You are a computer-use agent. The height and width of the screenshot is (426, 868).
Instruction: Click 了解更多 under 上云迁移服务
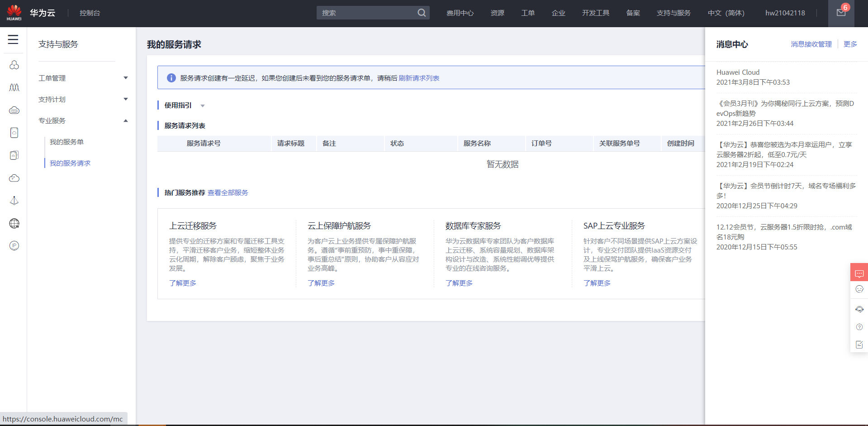[183, 283]
